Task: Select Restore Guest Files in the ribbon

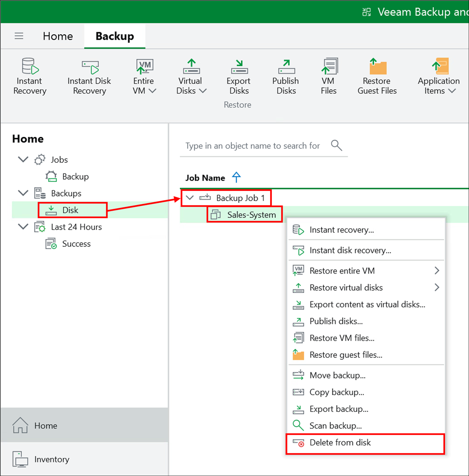Action: pos(376,76)
